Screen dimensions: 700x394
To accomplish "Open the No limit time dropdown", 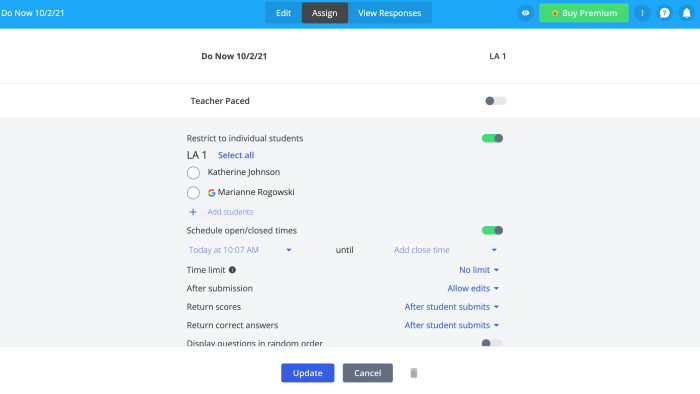I will (x=479, y=270).
